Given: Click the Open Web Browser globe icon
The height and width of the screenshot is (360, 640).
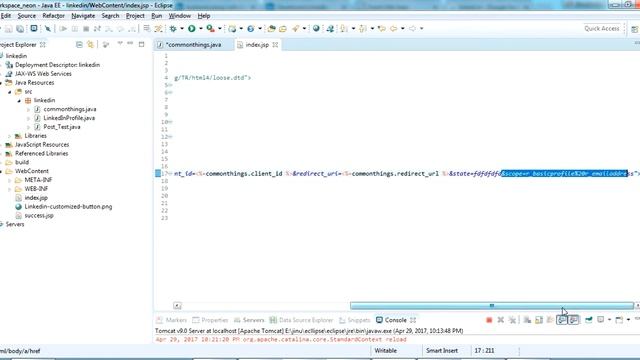Looking at the screenshot, I should pyautogui.click(x=316, y=29).
